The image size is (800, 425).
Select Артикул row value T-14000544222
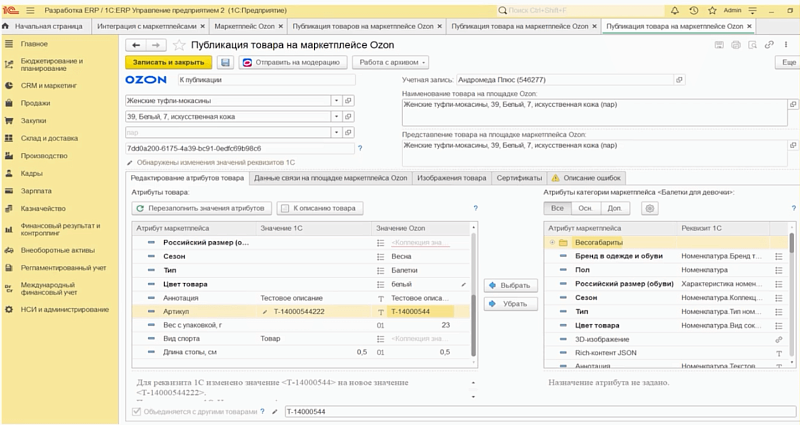(x=299, y=312)
